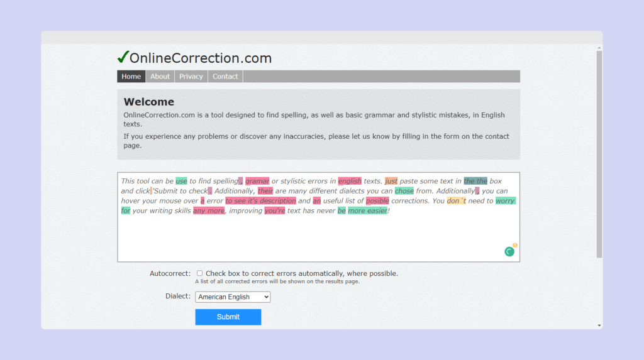
Task: Click the highlighted word 'be' before 'more easier'
Action: click(341, 210)
